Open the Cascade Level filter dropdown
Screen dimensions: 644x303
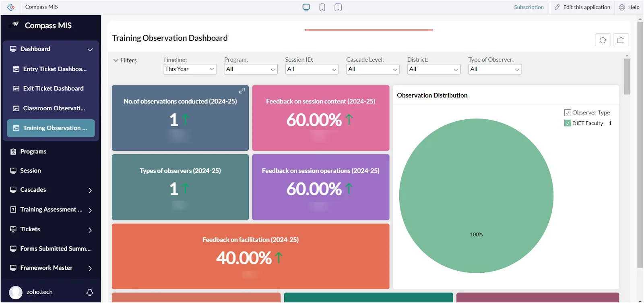pyautogui.click(x=373, y=69)
